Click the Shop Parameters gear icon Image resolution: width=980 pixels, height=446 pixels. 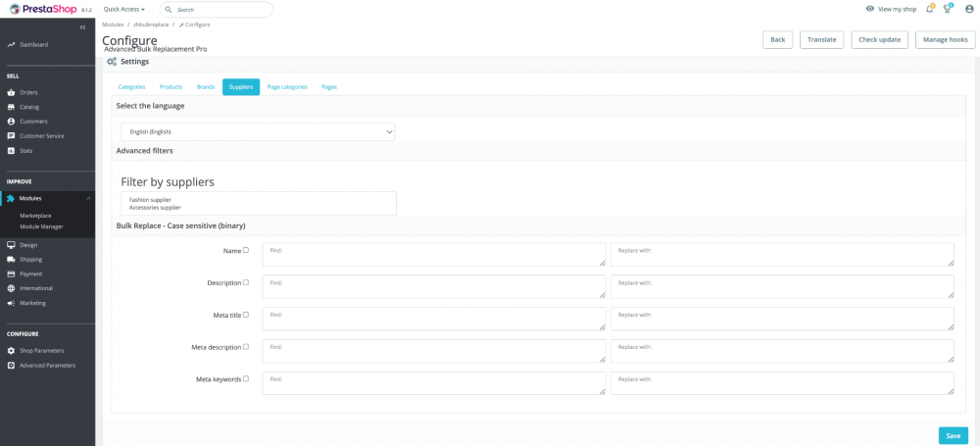(11, 351)
